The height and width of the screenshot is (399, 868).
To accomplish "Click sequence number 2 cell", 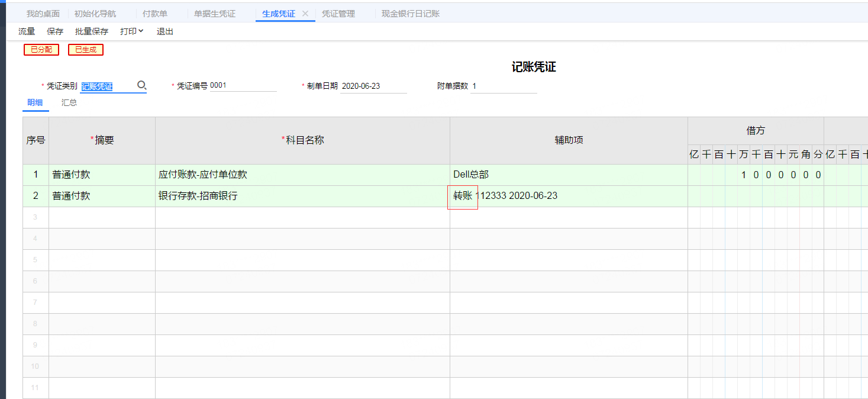I will (x=36, y=196).
